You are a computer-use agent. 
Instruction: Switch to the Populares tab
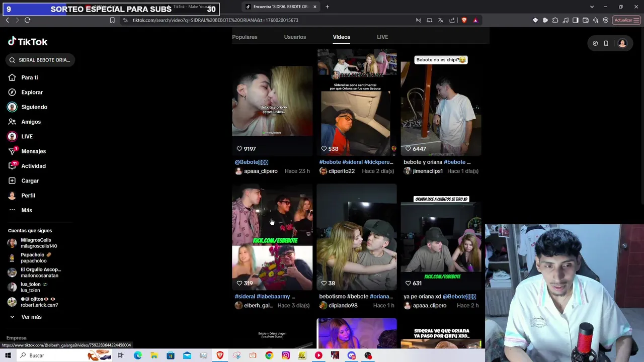245,37
